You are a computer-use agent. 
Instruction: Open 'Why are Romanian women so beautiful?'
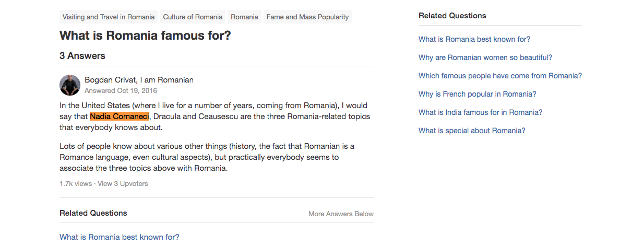coord(485,57)
